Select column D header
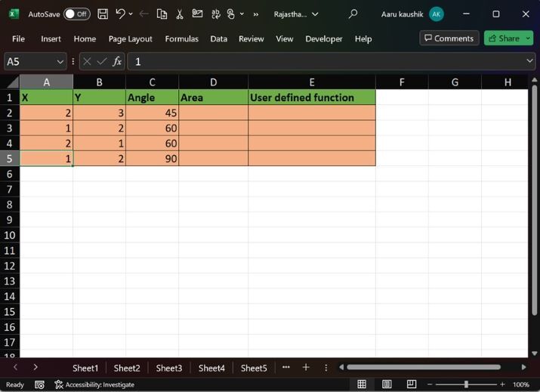Image resolution: width=540 pixels, height=392 pixels. pyautogui.click(x=213, y=82)
